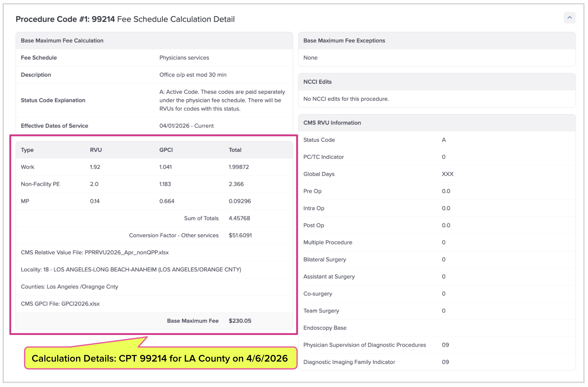The image size is (588, 387).
Task: Click the Global Days XXX value
Action: tap(447, 174)
